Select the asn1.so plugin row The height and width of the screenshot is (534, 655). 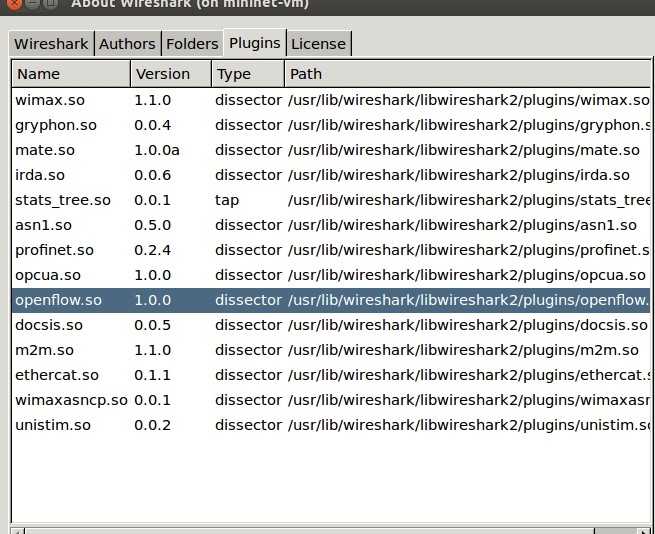[x=331, y=225]
